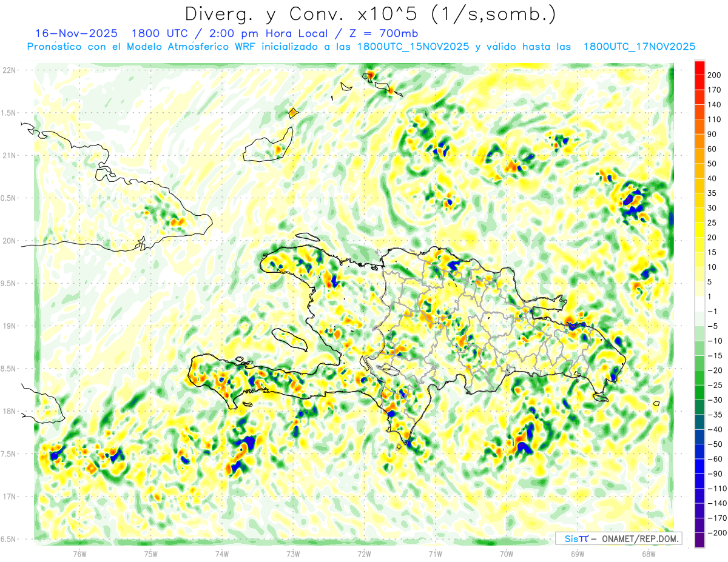
Task: Select the '18N' latitude label
Action: 9,411
